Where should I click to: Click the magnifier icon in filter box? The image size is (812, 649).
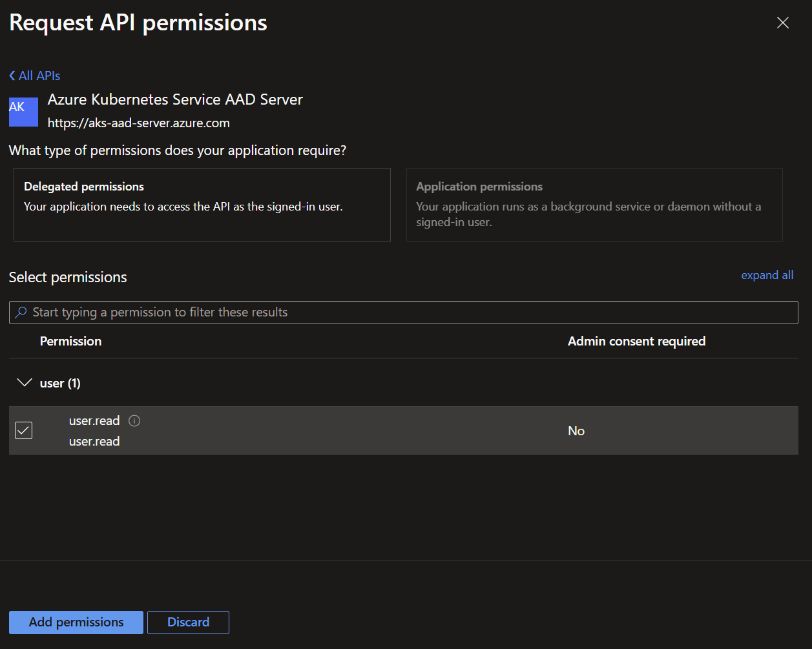21,313
